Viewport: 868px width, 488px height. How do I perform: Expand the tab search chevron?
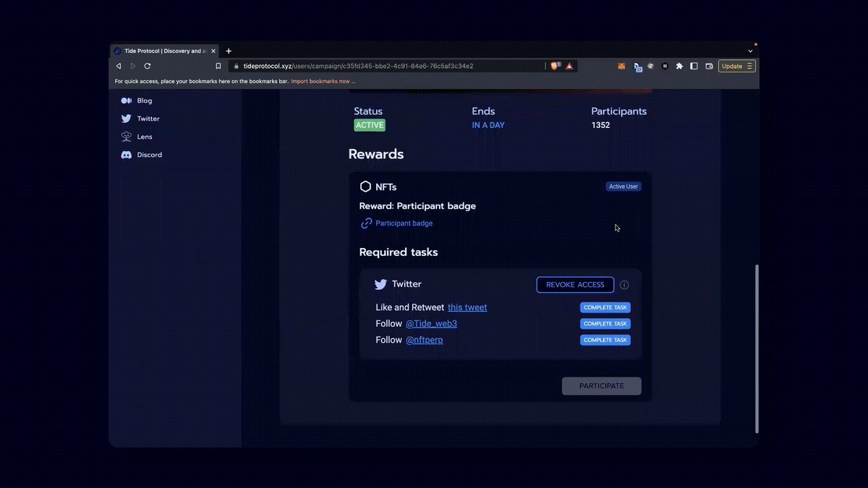click(x=750, y=51)
